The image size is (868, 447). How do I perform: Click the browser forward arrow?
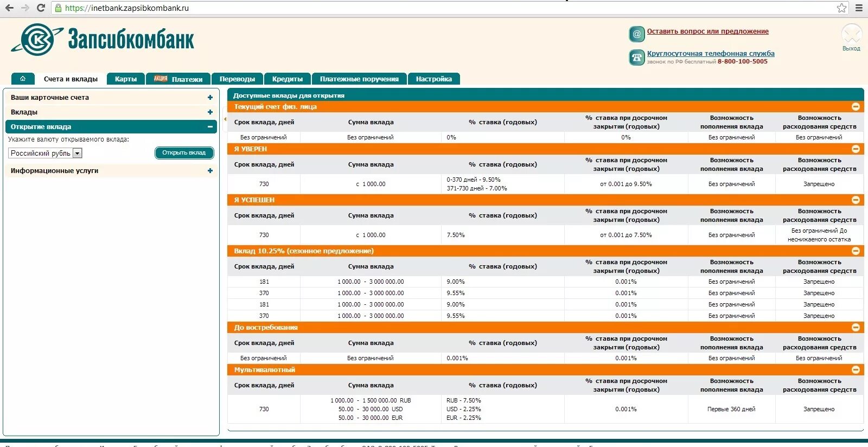(25, 8)
